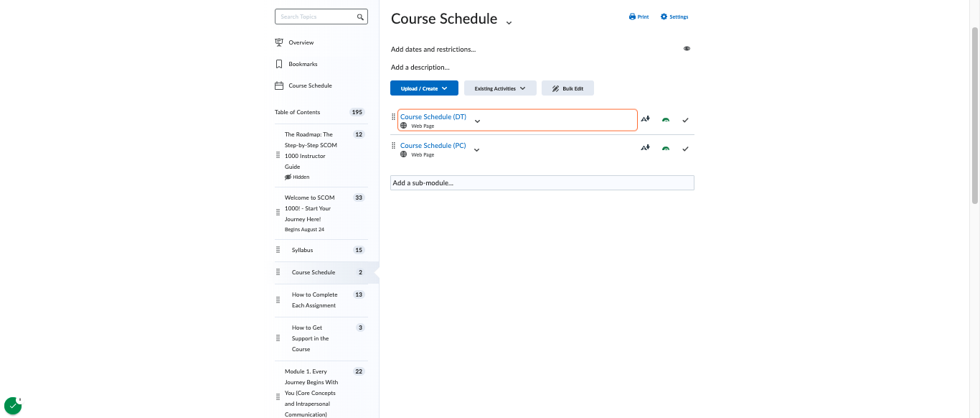Click the green gauge indicator for Course Schedule (PC)

(x=666, y=149)
